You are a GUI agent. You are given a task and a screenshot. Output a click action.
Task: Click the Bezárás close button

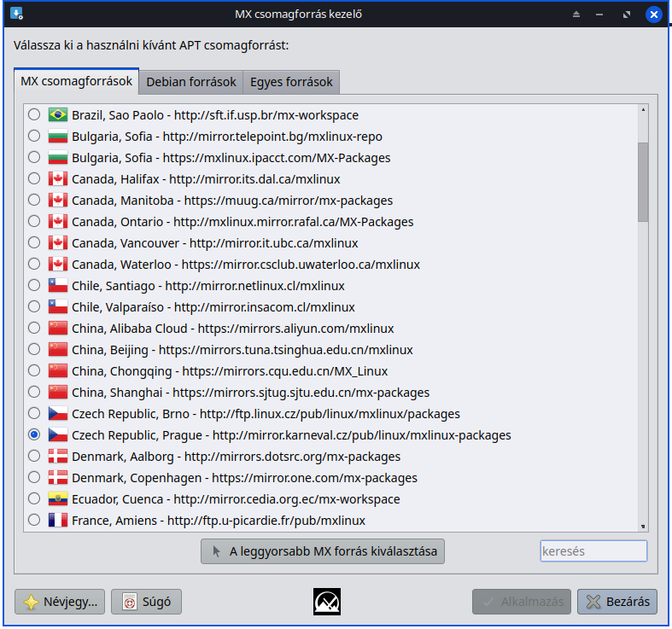click(617, 602)
